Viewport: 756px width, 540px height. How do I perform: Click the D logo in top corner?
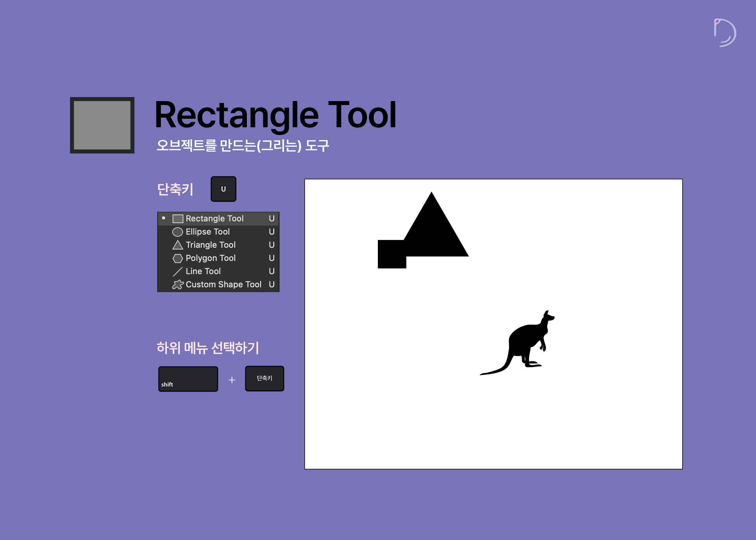724,32
